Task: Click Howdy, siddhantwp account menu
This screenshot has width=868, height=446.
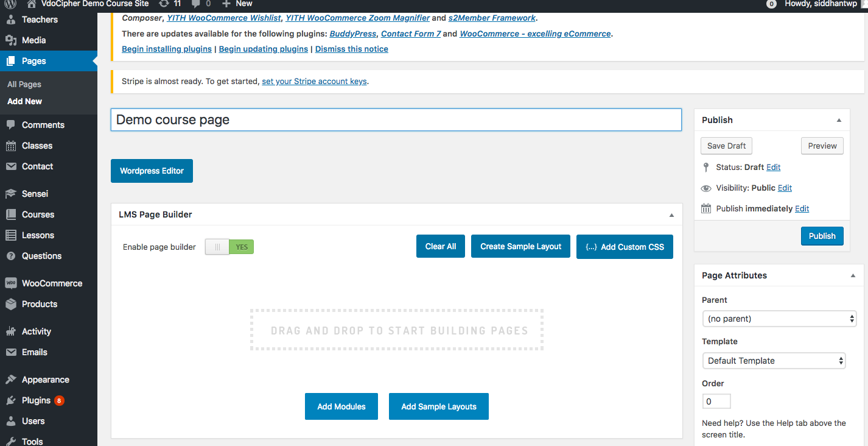Action: tap(821, 4)
